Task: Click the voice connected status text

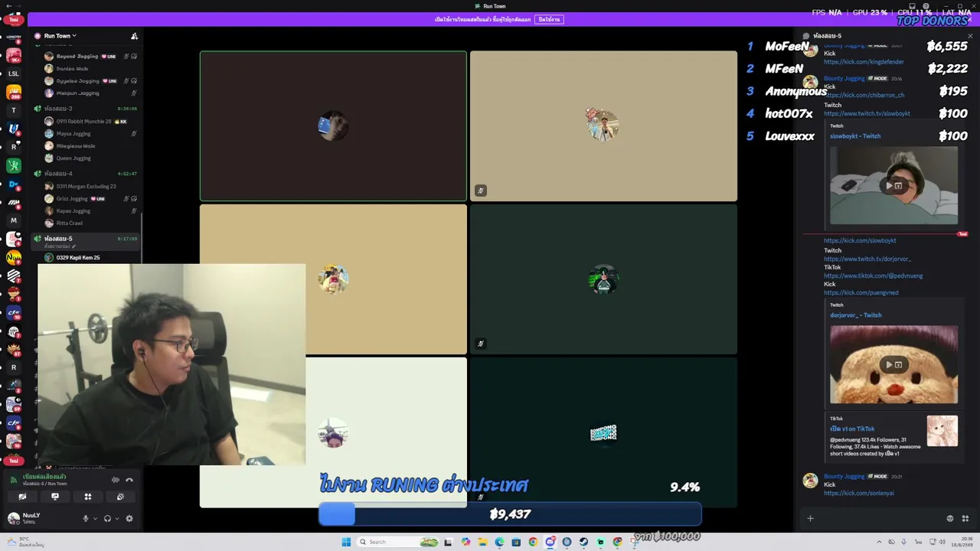Action: pos(44,477)
